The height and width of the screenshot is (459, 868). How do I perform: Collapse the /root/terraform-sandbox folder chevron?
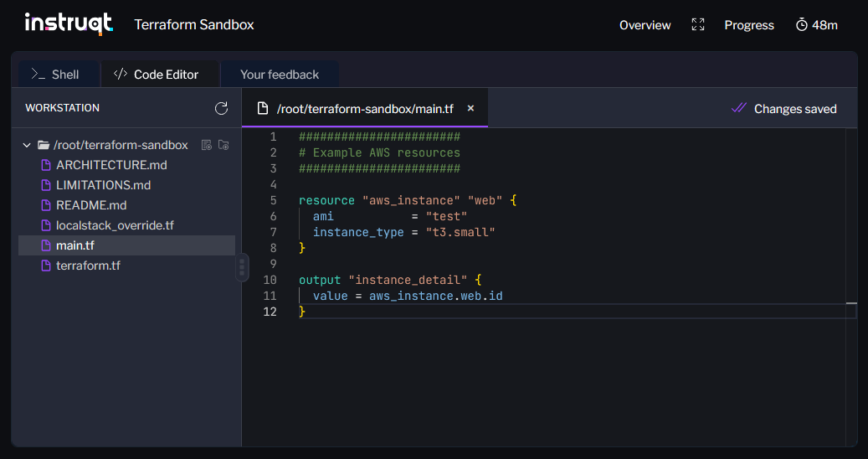pyautogui.click(x=28, y=145)
